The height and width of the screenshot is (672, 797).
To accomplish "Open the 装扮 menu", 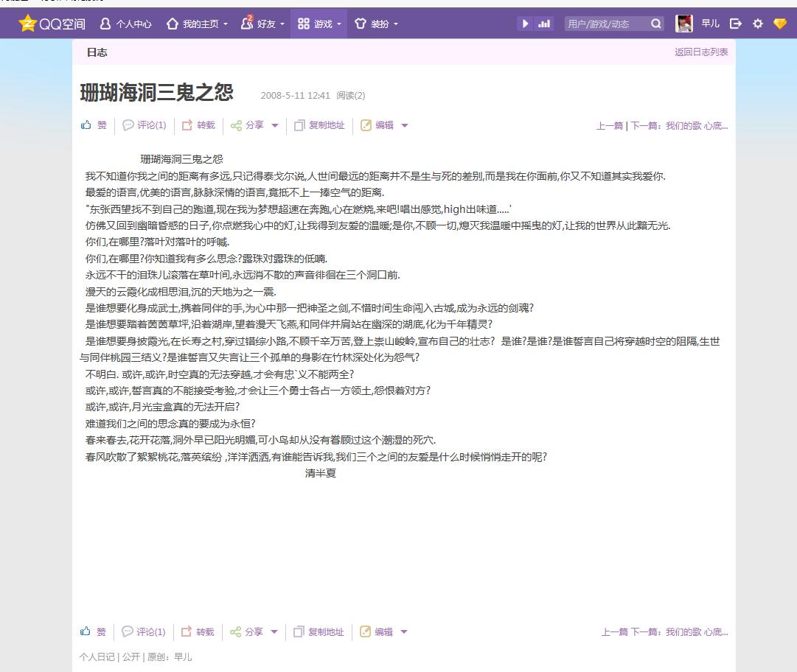I will [x=376, y=24].
